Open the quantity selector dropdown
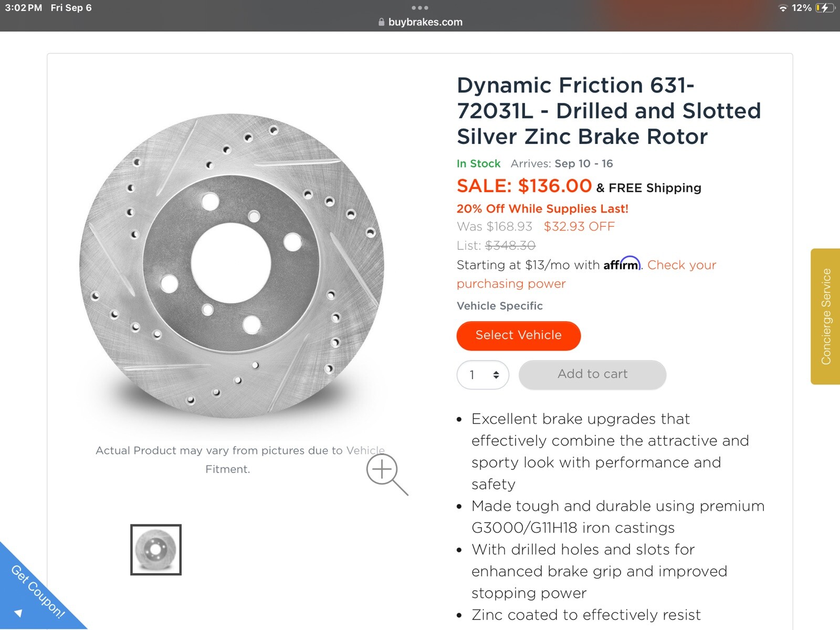Image resolution: width=840 pixels, height=630 pixels. point(483,374)
